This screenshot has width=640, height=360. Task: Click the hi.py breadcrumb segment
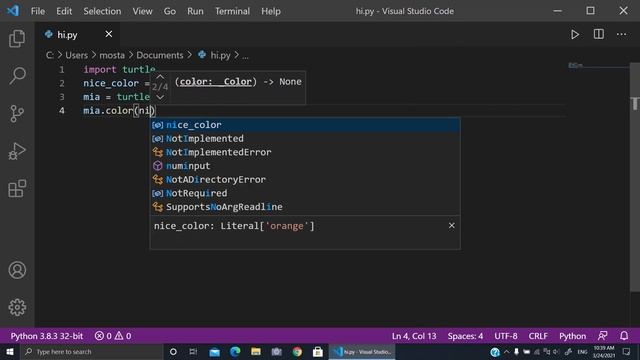220,55
